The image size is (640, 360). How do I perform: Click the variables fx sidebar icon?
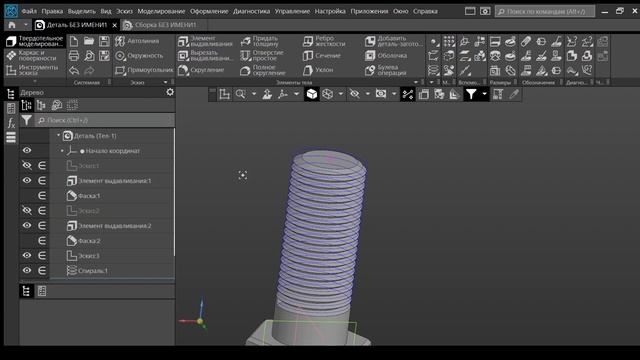[x=11, y=123]
